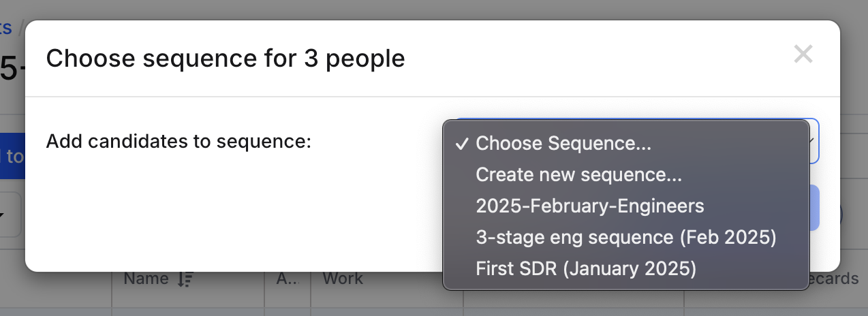Choose 3-stage eng sequence (Feb 2025)

[626, 237]
